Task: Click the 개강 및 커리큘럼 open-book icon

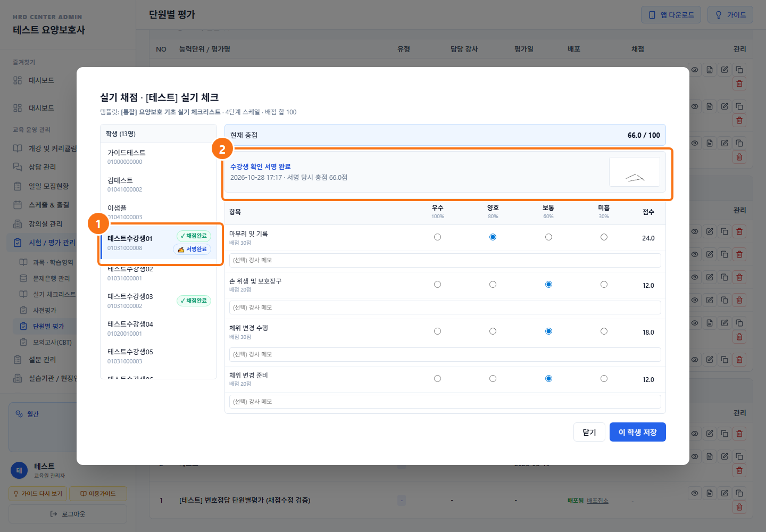Action: point(18,148)
